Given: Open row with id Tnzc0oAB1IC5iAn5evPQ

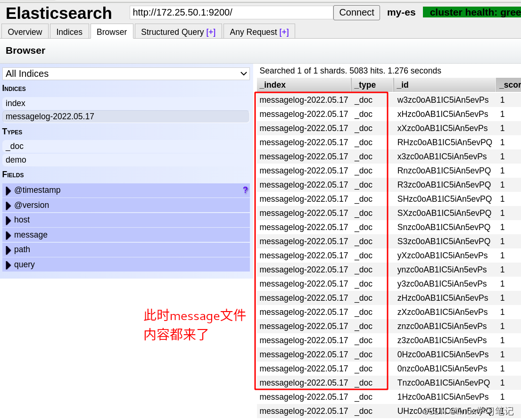Looking at the screenshot, I should point(389,383).
